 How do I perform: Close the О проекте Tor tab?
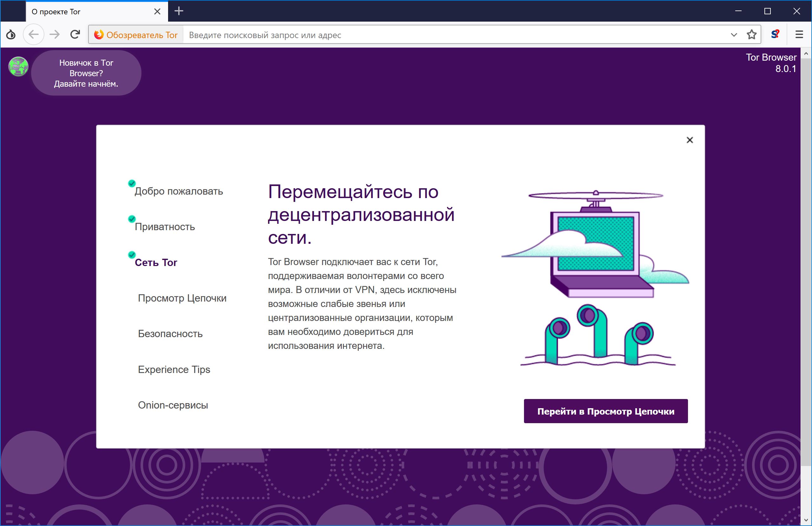coord(157,12)
